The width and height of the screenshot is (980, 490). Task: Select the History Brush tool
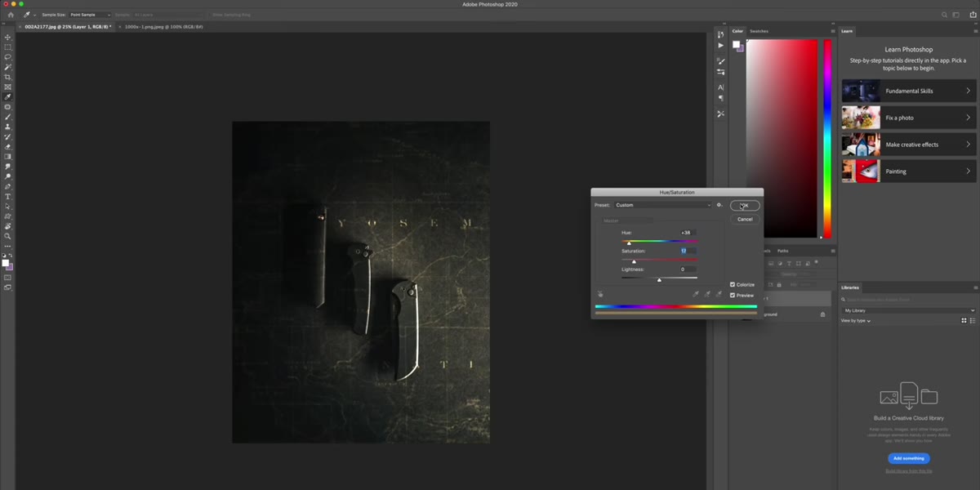coord(8,137)
